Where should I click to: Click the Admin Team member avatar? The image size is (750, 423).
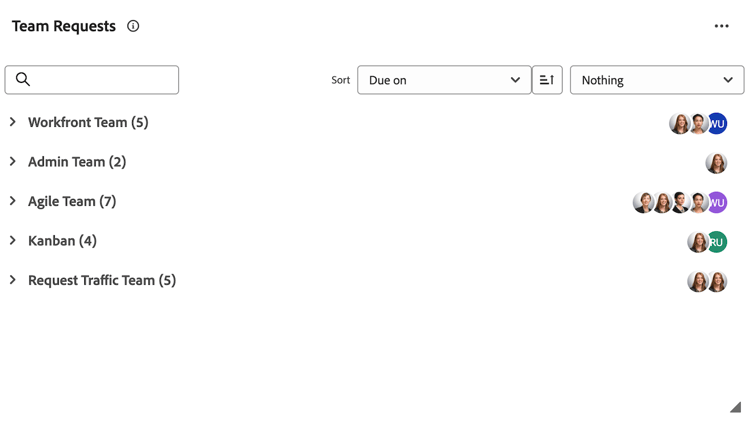coord(716,163)
